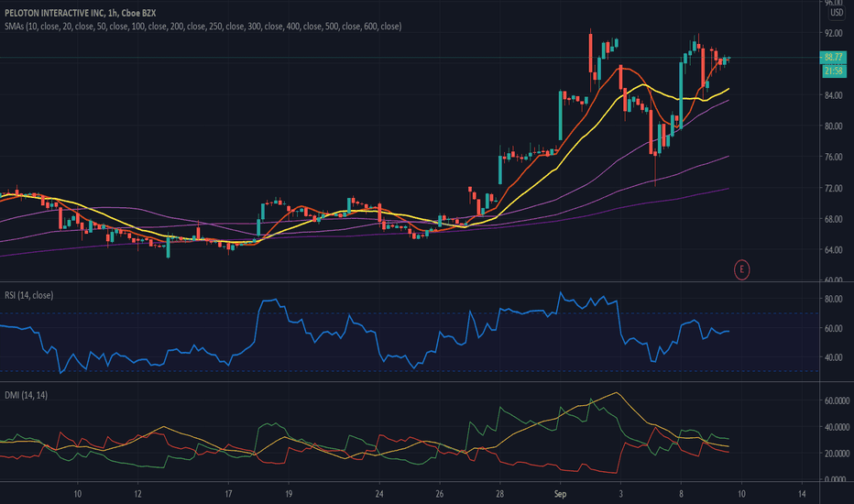854x504 pixels.
Task: Click the date axis label 24
Action: pyautogui.click(x=379, y=494)
